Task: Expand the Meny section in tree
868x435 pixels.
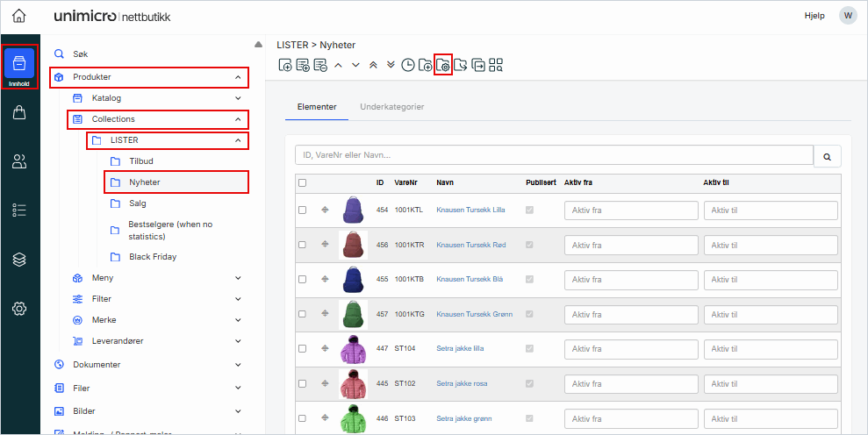Action: coord(238,278)
